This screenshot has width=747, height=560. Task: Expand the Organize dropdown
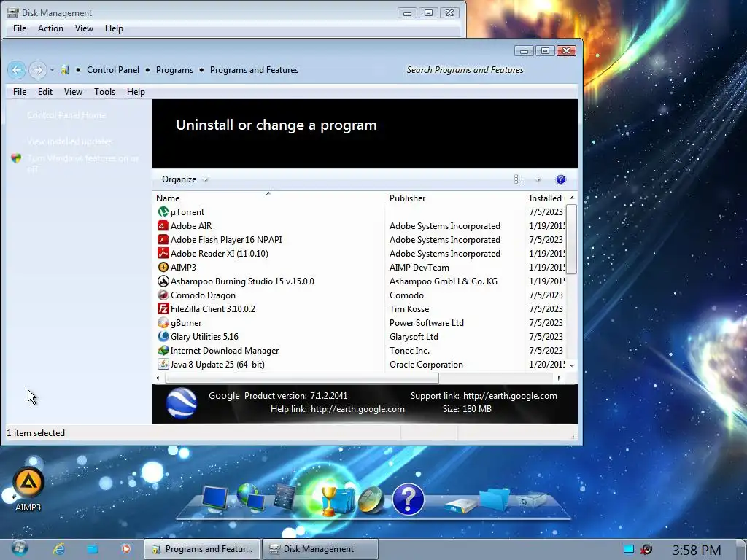click(x=185, y=179)
